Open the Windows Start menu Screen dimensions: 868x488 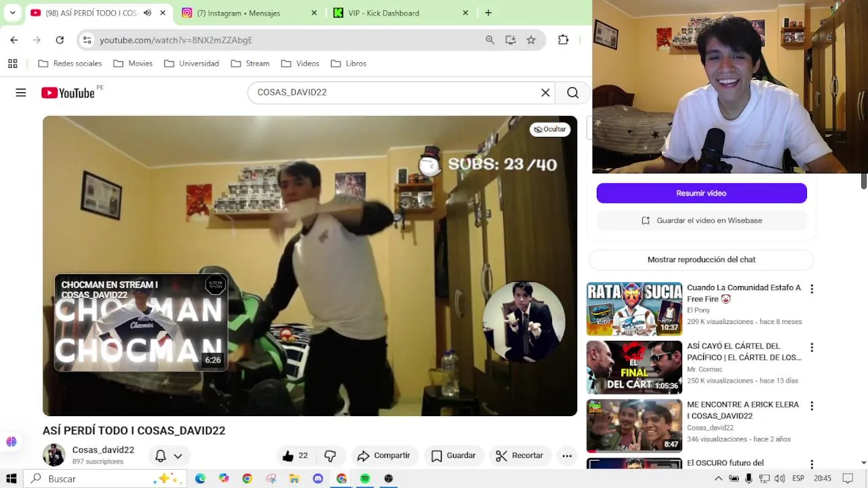pyautogui.click(x=12, y=479)
